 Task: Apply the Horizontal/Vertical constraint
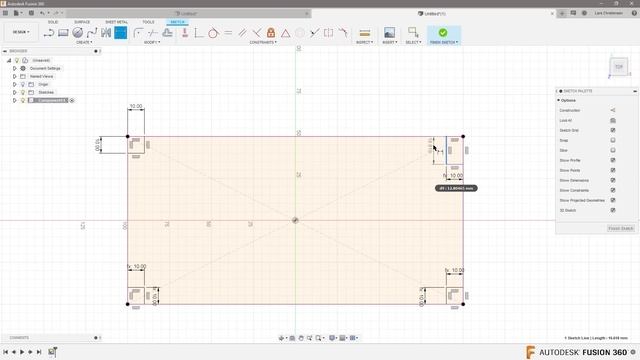tap(199, 33)
